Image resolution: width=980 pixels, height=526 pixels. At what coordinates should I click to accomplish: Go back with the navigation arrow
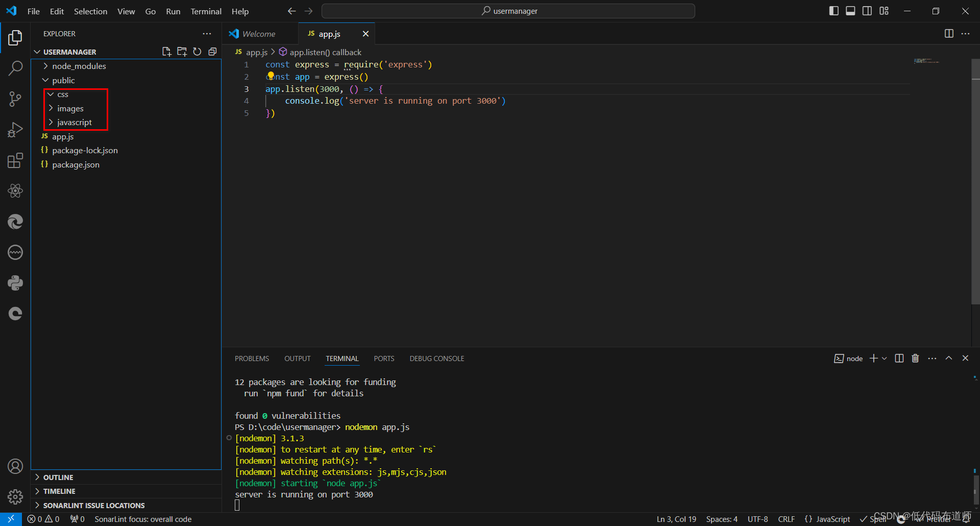(x=291, y=11)
